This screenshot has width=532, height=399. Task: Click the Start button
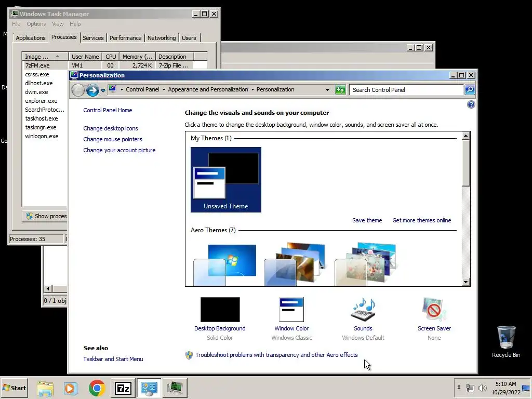click(x=14, y=388)
